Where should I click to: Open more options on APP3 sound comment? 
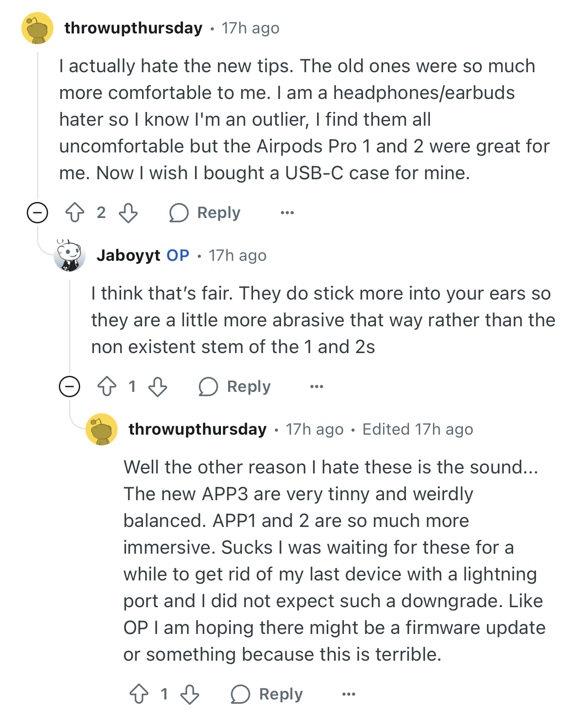349,694
